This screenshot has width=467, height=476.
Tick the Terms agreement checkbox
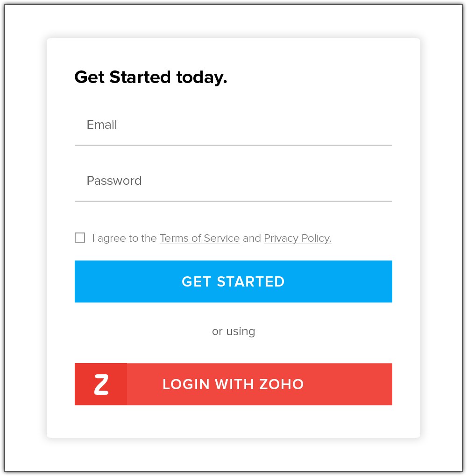(x=80, y=238)
